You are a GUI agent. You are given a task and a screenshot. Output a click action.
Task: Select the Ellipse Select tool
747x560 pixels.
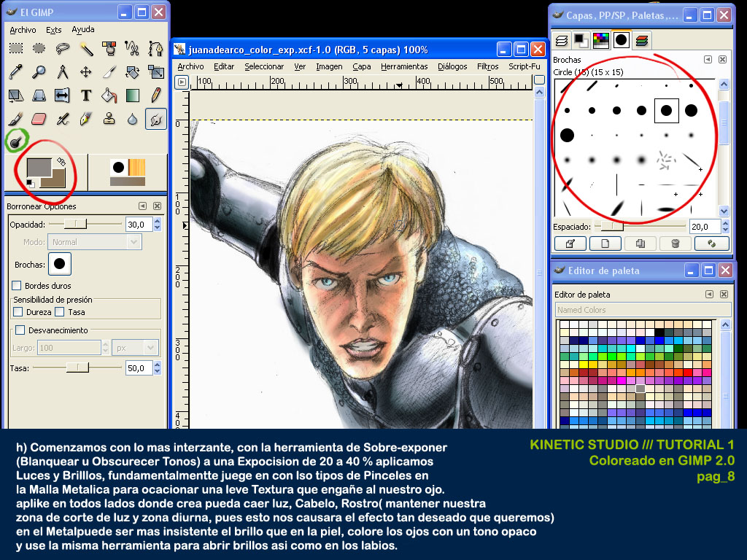point(39,48)
